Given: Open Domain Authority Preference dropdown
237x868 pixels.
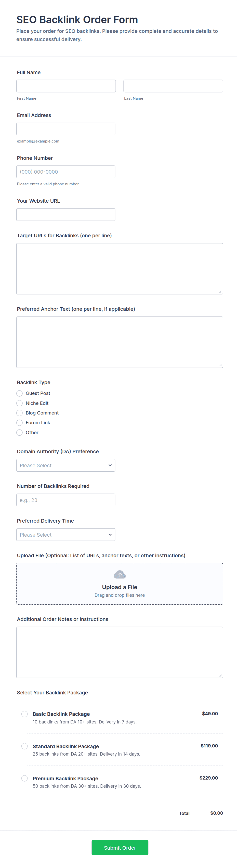Looking at the screenshot, I should coord(66,465).
